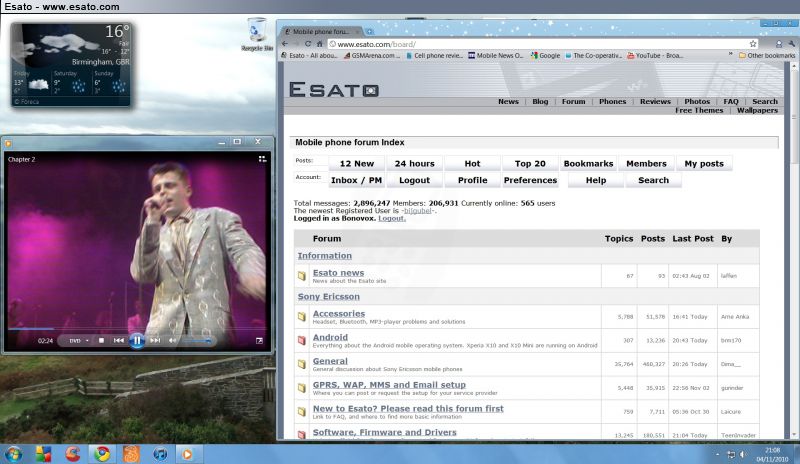Reload the esato.com page
800x464 pixels.
[308, 44]
